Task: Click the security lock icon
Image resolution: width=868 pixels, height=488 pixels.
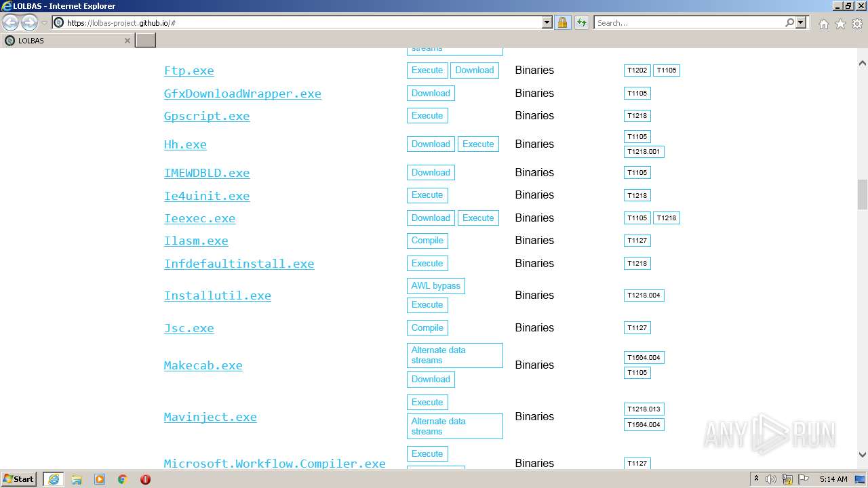Action: click(562, 22)
